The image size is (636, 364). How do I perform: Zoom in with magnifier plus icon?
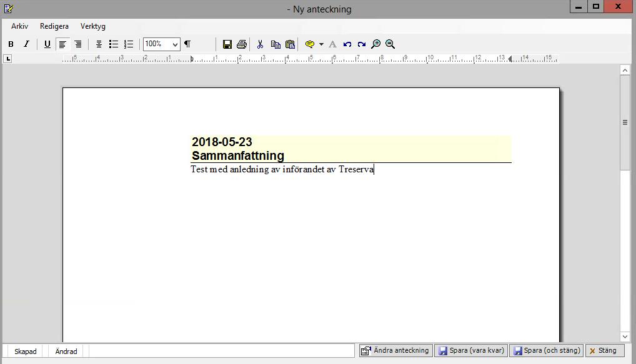click(x=376, y=44)
